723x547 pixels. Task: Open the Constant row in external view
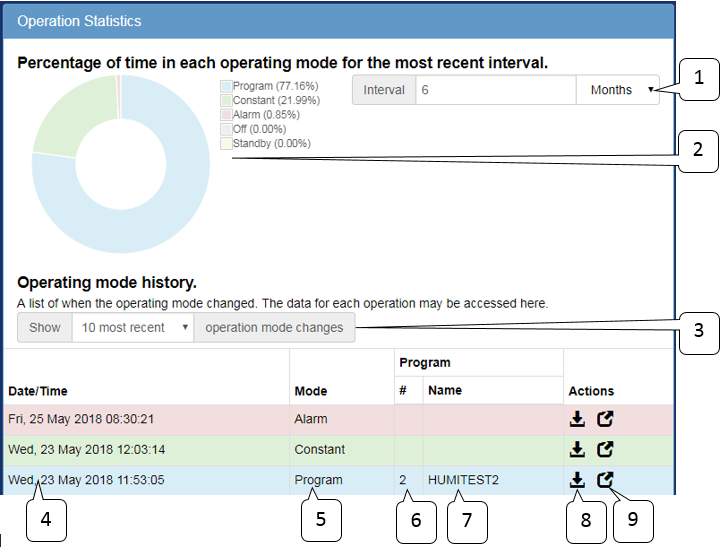pyautogui.click(x=605, y=449)
